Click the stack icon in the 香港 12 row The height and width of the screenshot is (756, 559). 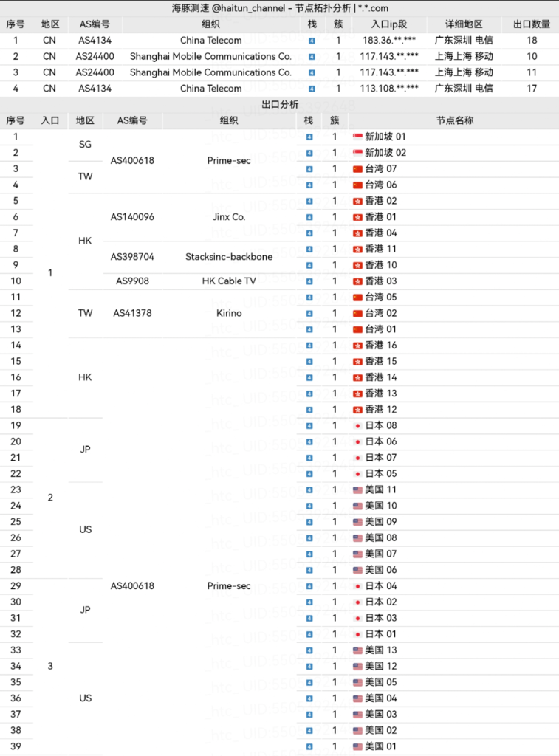309,410
